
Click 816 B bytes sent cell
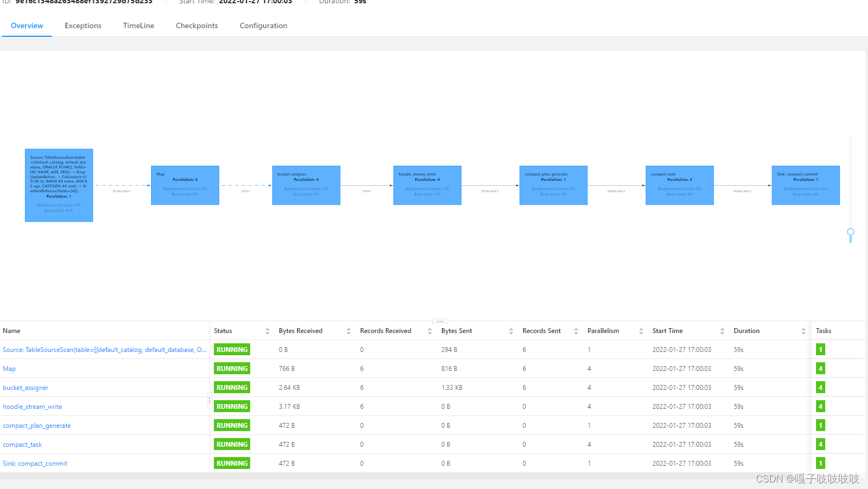449,369
